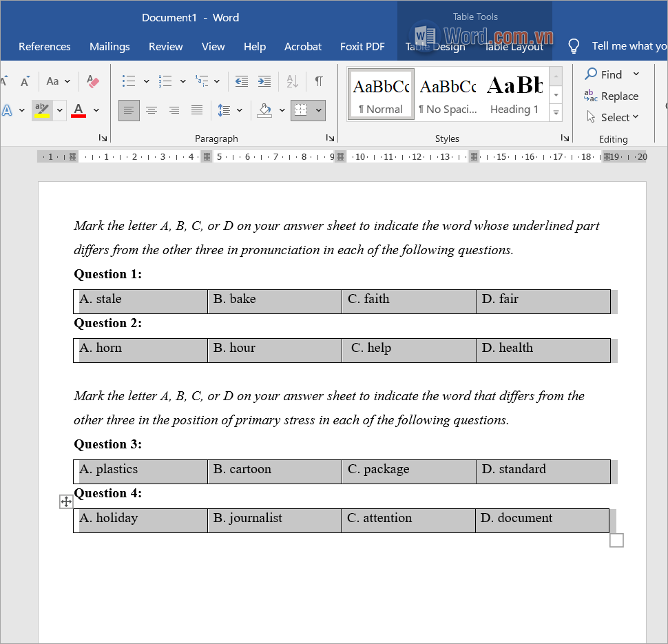Image resolution: width=668 pixels, height=644 pixels.
Task: Open Change Case dropdown
Action: (x=59, y=81)
